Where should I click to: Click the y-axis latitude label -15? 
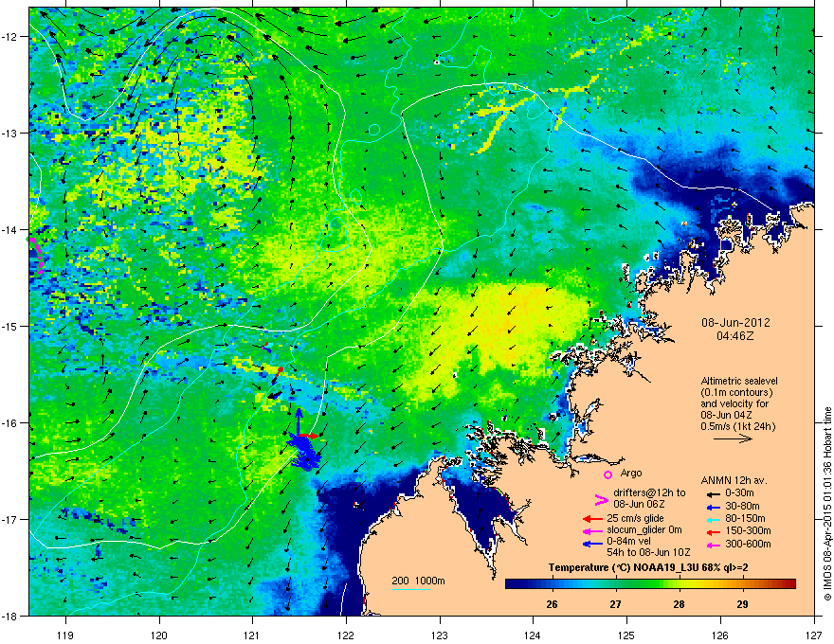point(9,326)
